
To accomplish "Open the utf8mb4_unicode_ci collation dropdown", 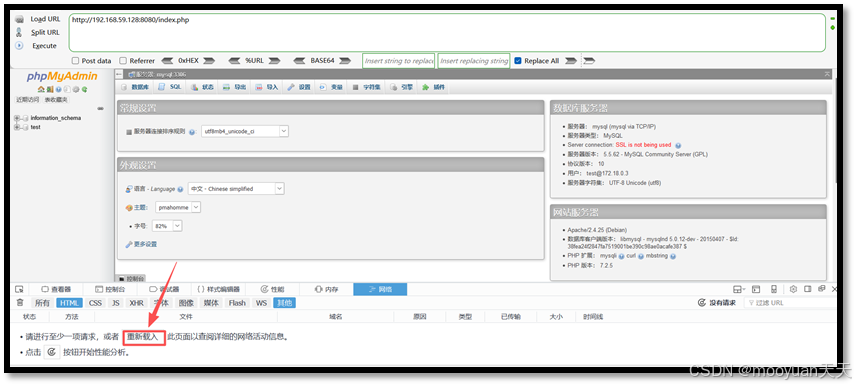I will [245, 132].
